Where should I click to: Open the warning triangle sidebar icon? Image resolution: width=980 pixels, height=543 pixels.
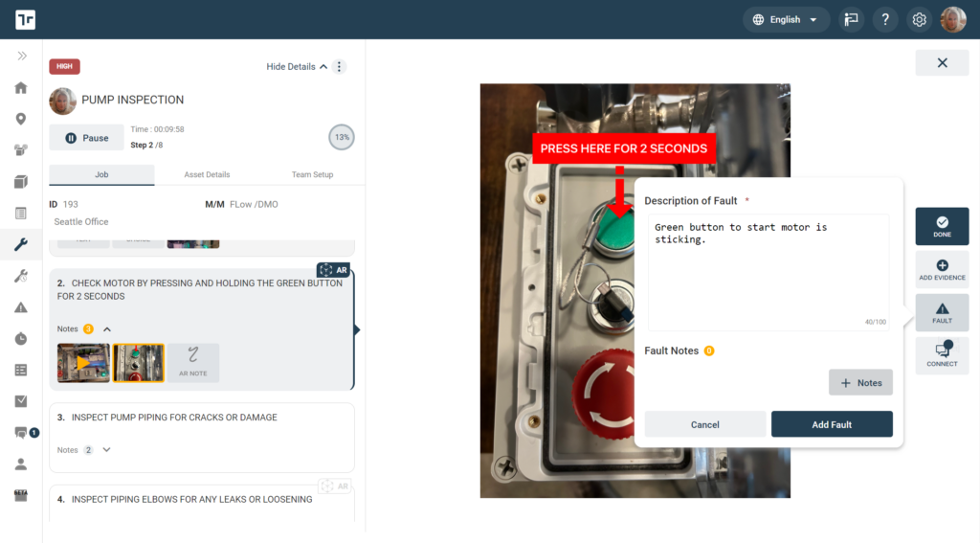(21, 307)
